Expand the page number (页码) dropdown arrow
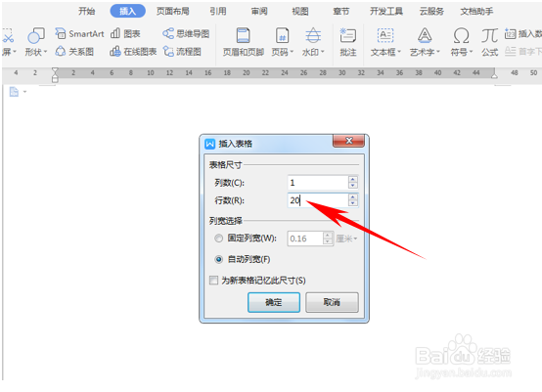Image resolution: width=542 pixels, height=392 pixels. coord(292,52)
